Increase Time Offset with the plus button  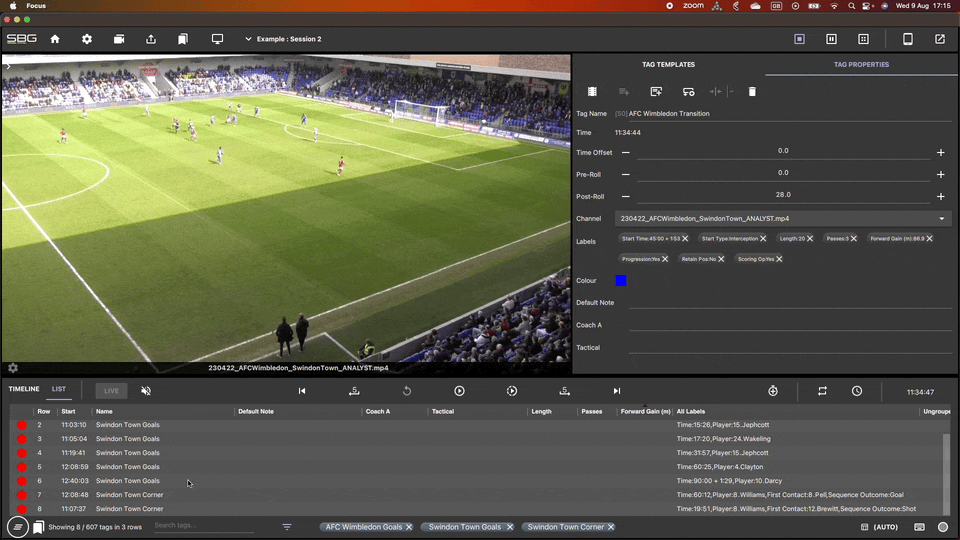pos(940,152)
